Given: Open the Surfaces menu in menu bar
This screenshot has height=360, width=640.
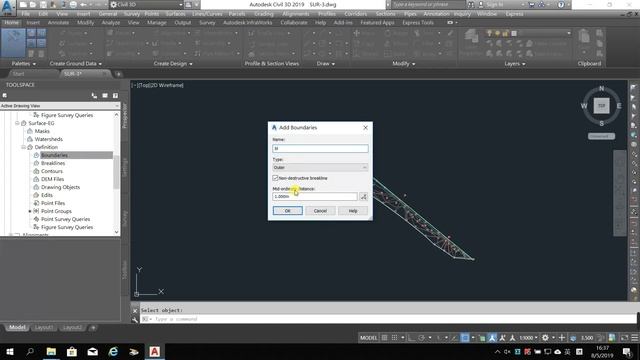Looking at the screenshot, I should click(175, 13).
